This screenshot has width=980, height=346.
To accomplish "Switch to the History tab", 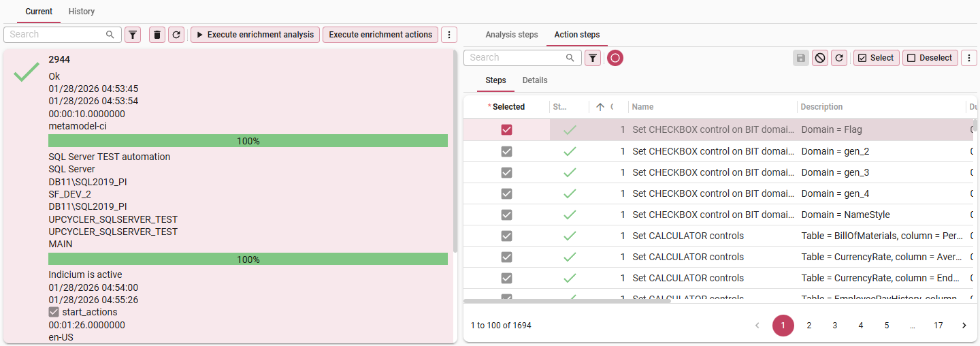I will pos(82,12).
